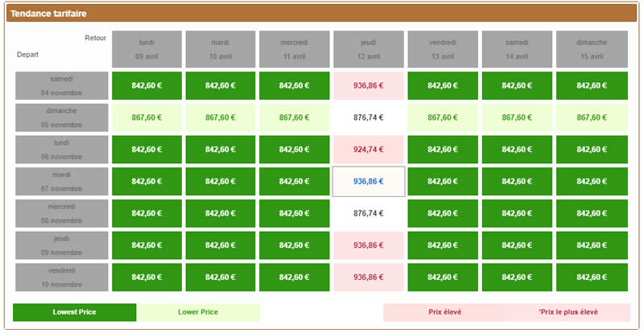Pick 842,60 € for vendredi departure, dimanche return
The image size is (644, 333).
coord(591,277)
